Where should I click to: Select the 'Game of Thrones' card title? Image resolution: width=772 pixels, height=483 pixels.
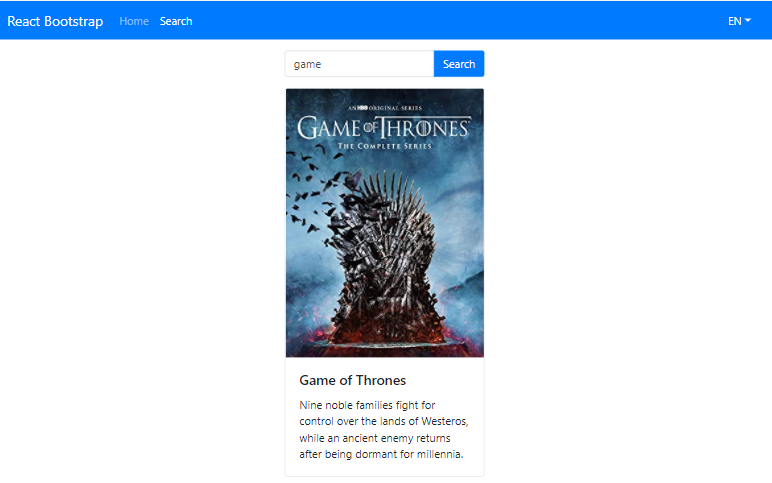click(x=353, y=380)
